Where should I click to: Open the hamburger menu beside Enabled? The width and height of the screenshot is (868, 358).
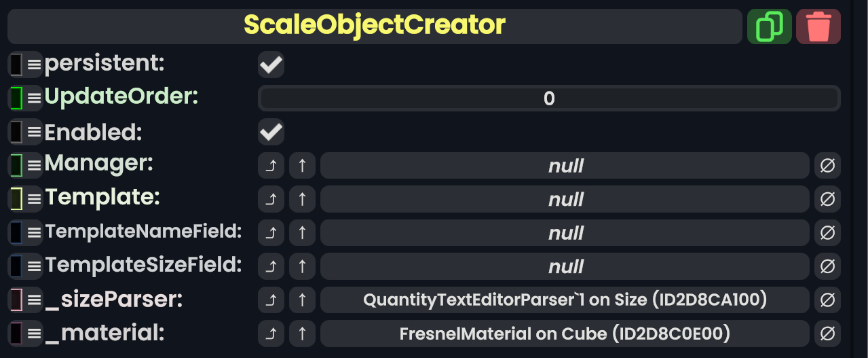coord(34,132)
